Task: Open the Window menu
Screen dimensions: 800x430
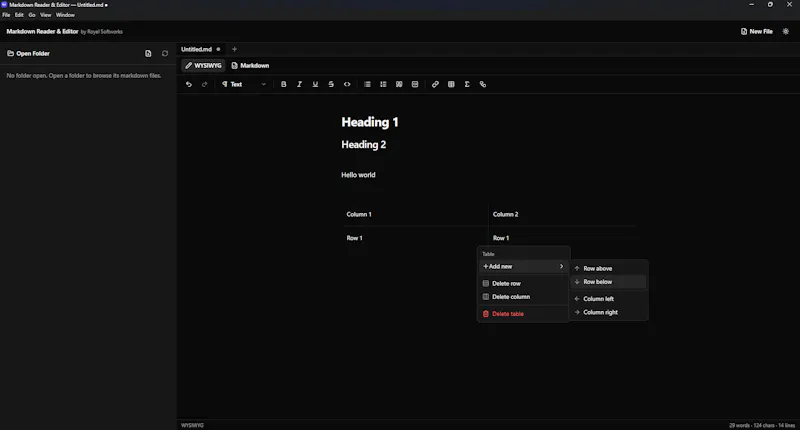Action: 65,15
